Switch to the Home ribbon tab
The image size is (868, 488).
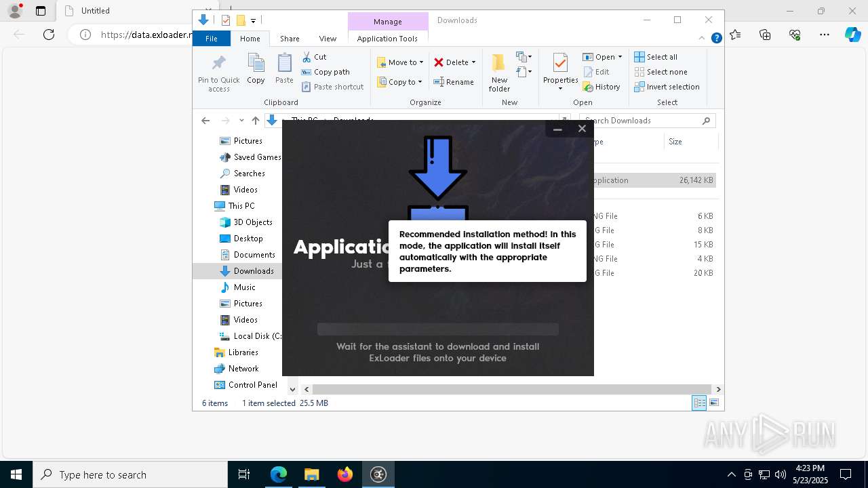pyautogui.click(x=250, y=39)
